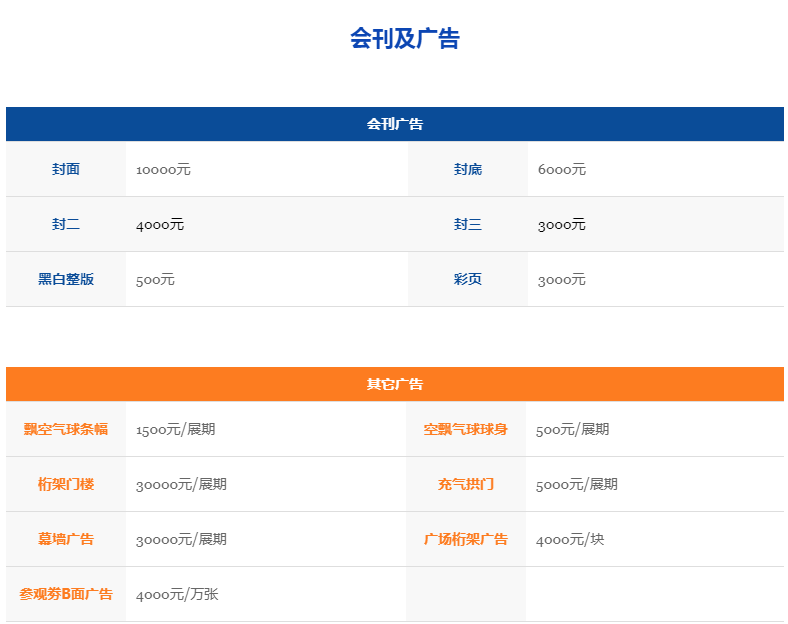Screen dimensions: 788x624
Task: Click the 封底 label cell
Action: [467, 169]
